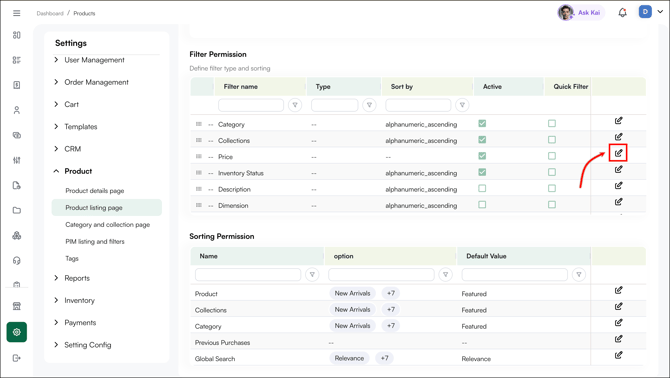Click the logout icon in sidebar
Screen dimensions: 670x378
point(17,358)
